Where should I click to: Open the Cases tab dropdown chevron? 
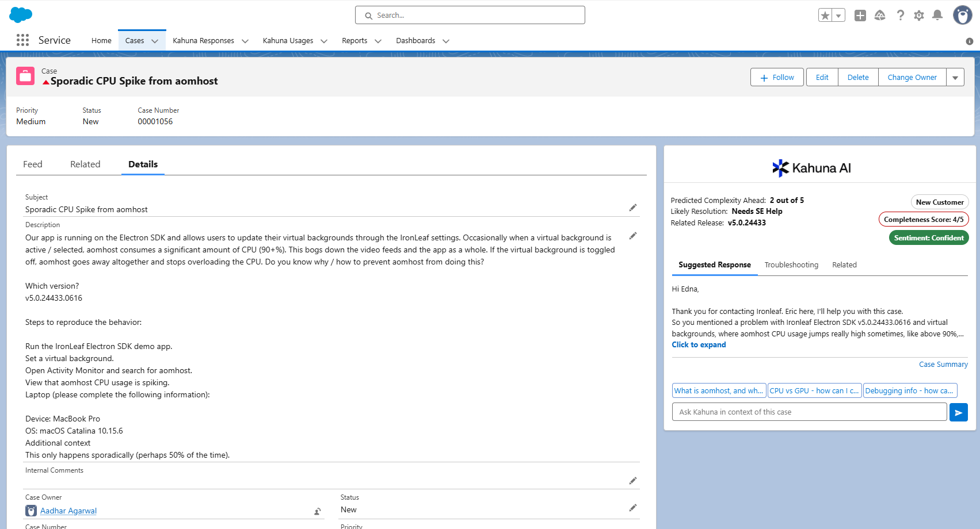[155, 41]
